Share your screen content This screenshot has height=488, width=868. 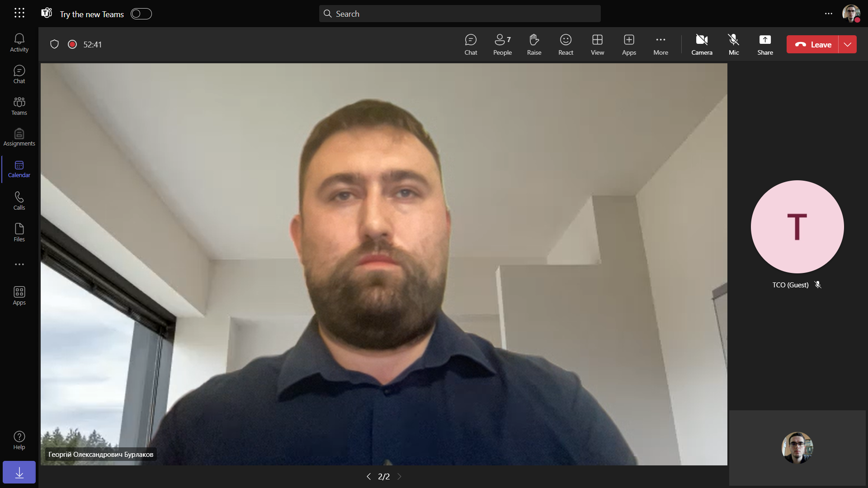[765, 45]
